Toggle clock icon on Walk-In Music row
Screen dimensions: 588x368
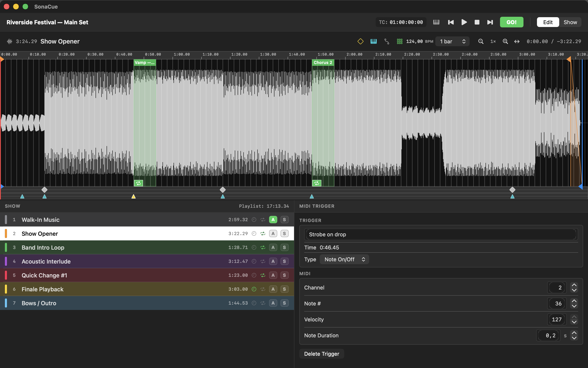point(254,220)
